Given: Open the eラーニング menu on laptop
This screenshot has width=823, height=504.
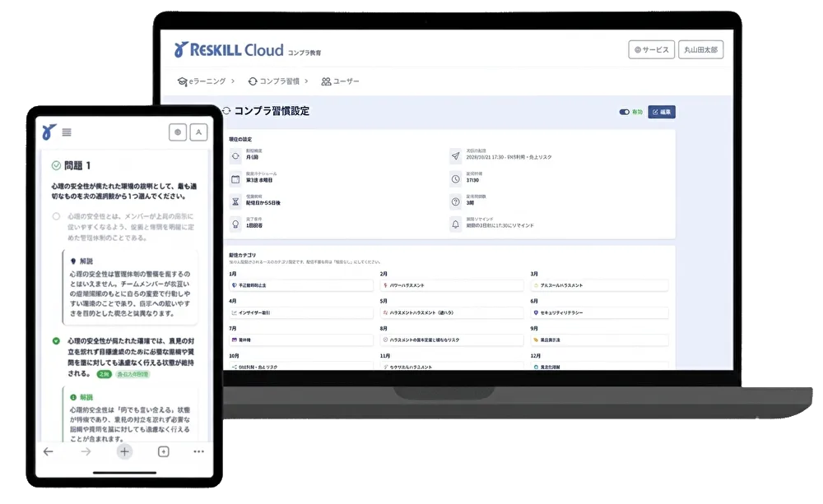Looking at the screenshot, I should point(206,81).
